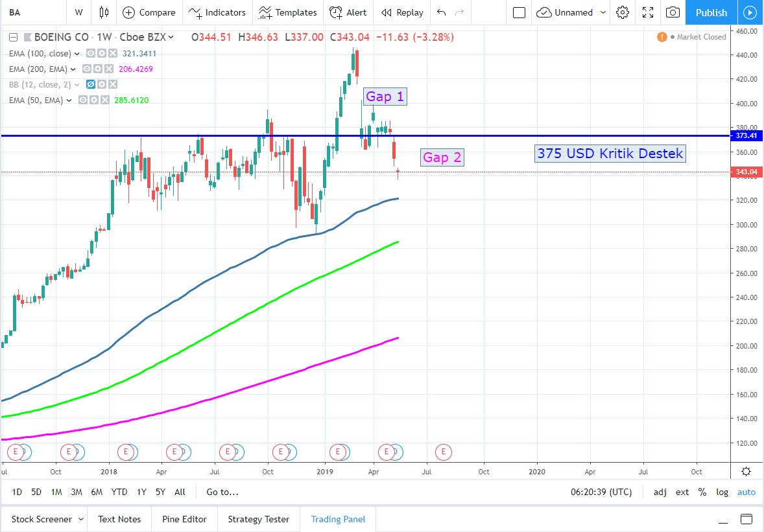This screenshot has width=764, height=532.
Task: Click the 373.41 blue price line tag
Action: pyautogui.click(x=746, y=136)
